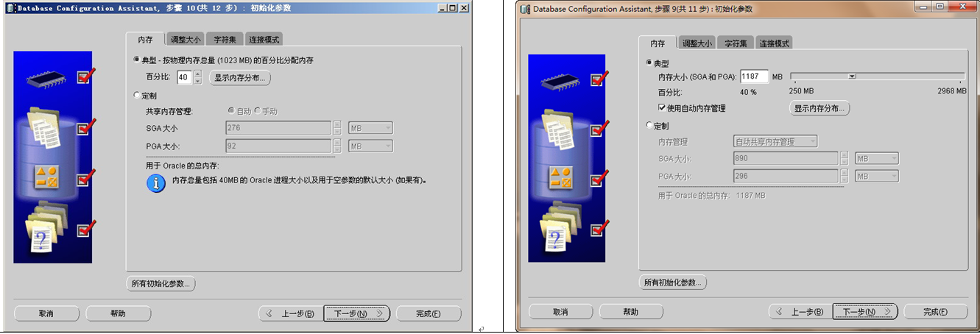Image resolution: width=980 pixels, height=334 pixels.
Task: Click PGA 大小 spinner arrows in right window
Action: [x=844, y=176]
